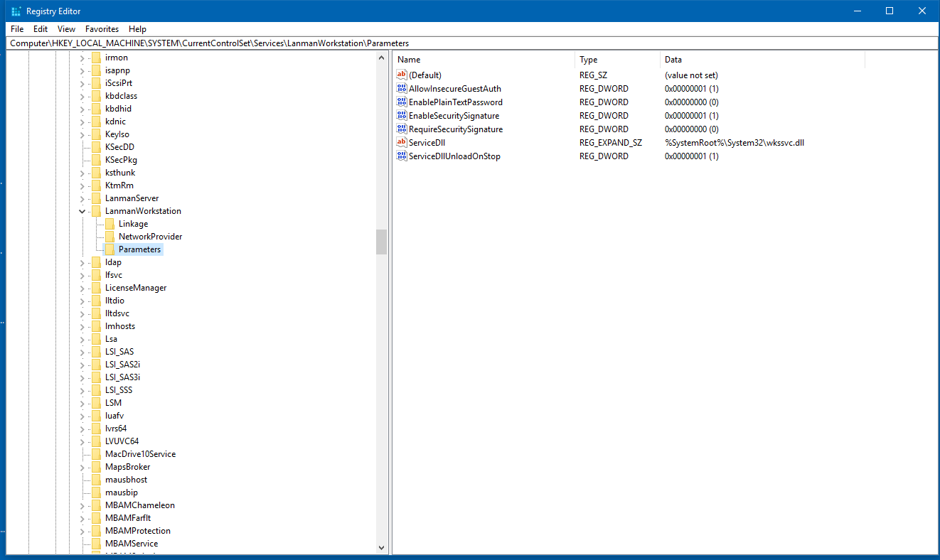Expand the MapsBroker key arrow
The image size is (940, 560).
tap(82, 467)
